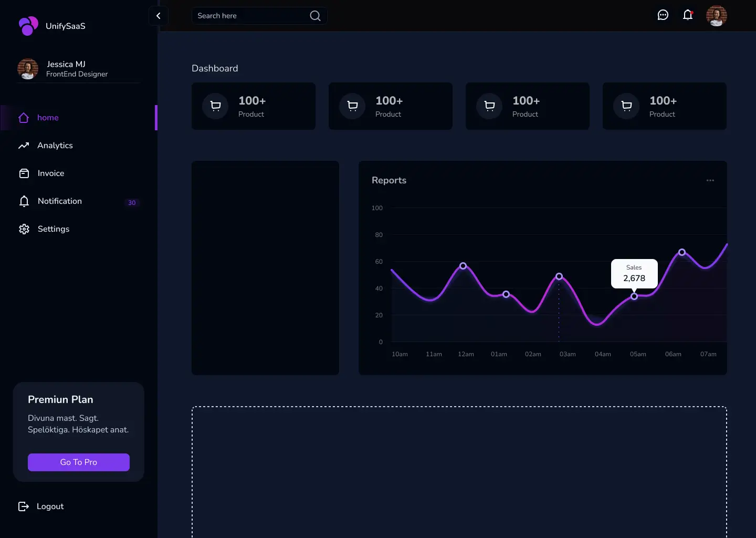Open Analytics from the sidebar

[55, 146]
